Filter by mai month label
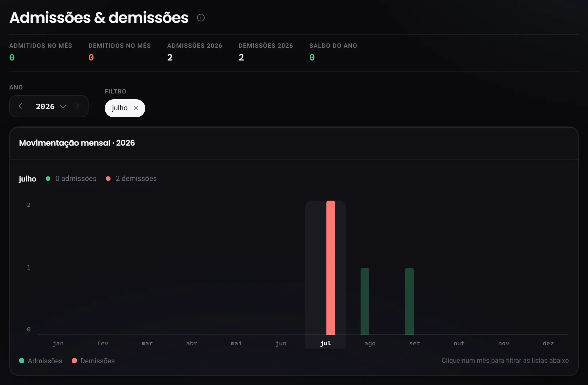Viewport: 588px width, 385px height. coord(236,343)
